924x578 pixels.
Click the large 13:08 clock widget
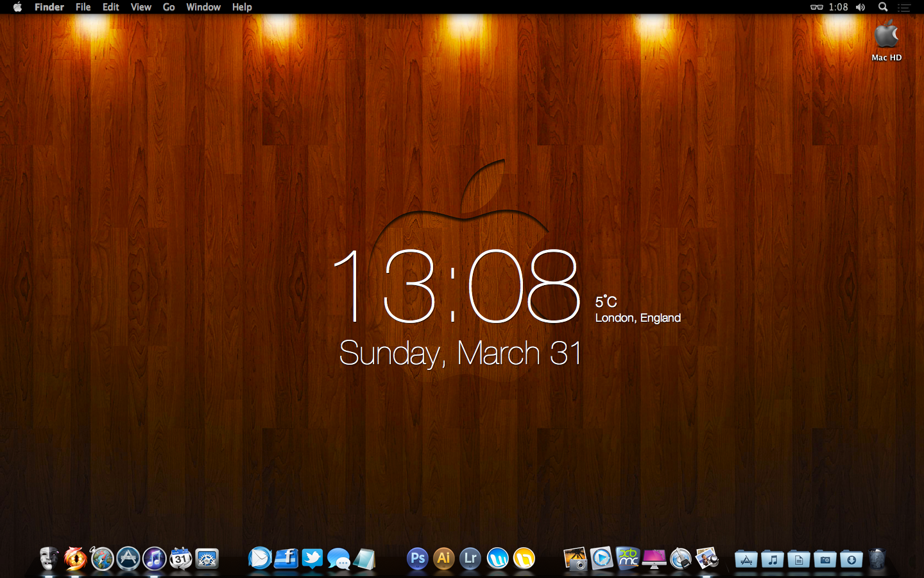tap(457, 286)
